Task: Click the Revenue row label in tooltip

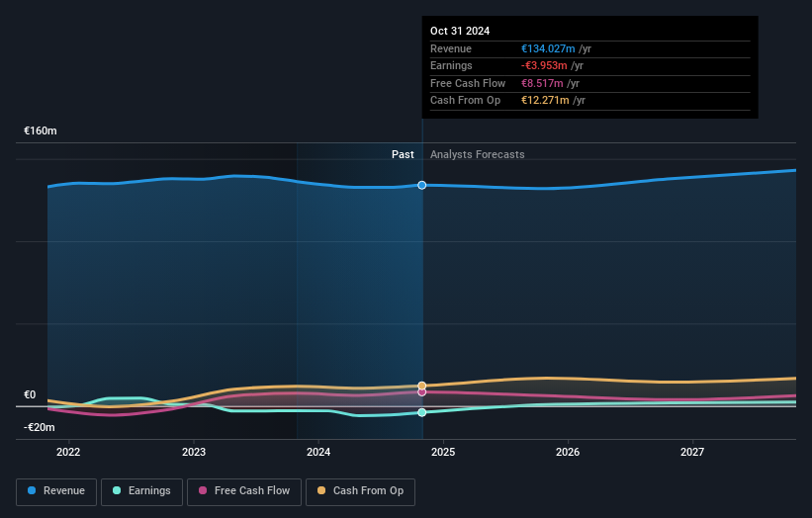Action: click(451, 48)
